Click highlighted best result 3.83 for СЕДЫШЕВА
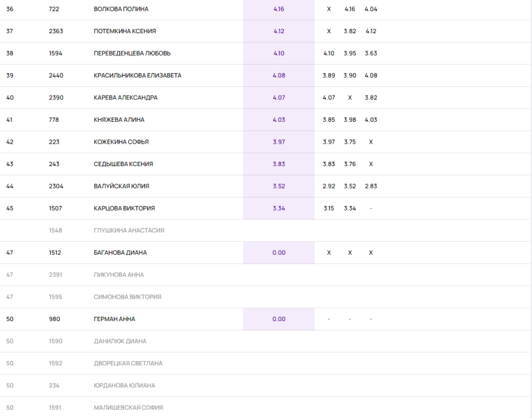Viewport: 532px width, 418px height. pyautogui.click(x=279, y=164)
